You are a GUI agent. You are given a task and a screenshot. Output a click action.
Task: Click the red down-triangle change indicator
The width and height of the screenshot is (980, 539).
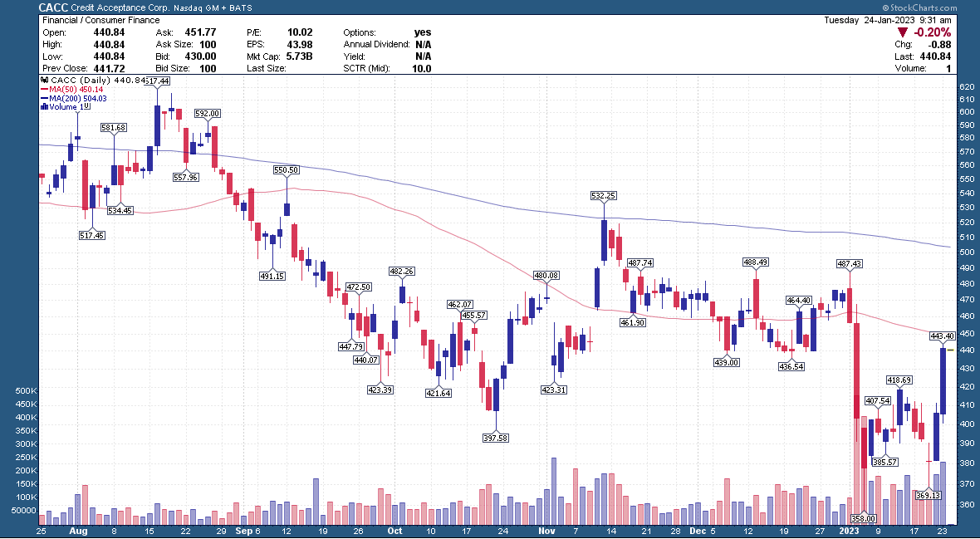(x=902, y=32)
